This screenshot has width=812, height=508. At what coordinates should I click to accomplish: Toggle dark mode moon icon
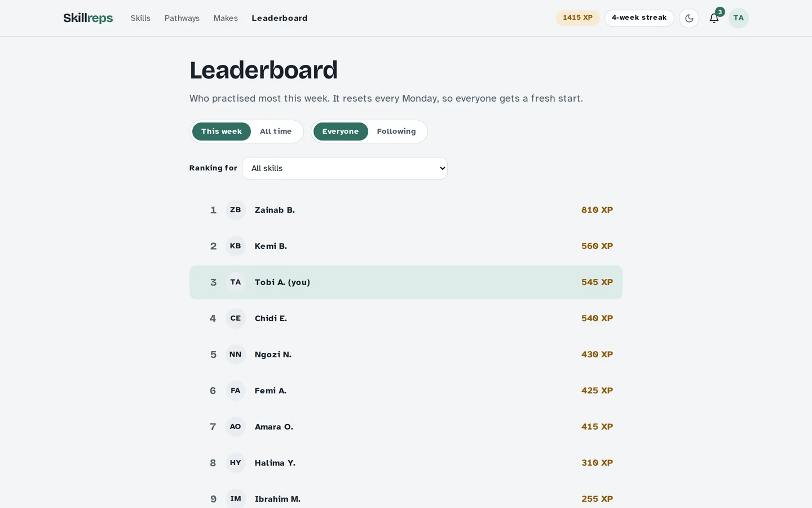pyautogui.click(x=689, y=18)
